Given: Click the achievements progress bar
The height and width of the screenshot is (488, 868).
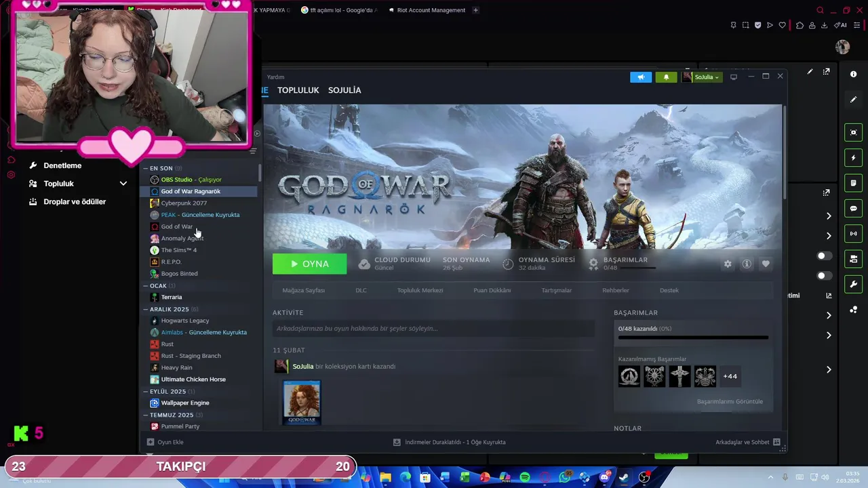Looking at the screenshot, I should pyautogui.click(x=693, y=337).
